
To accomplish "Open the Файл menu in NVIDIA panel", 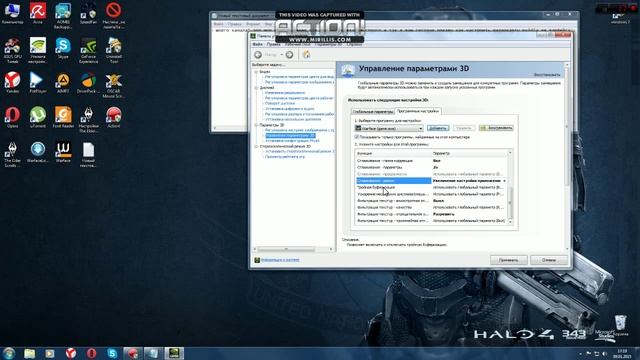I will 257,44.
